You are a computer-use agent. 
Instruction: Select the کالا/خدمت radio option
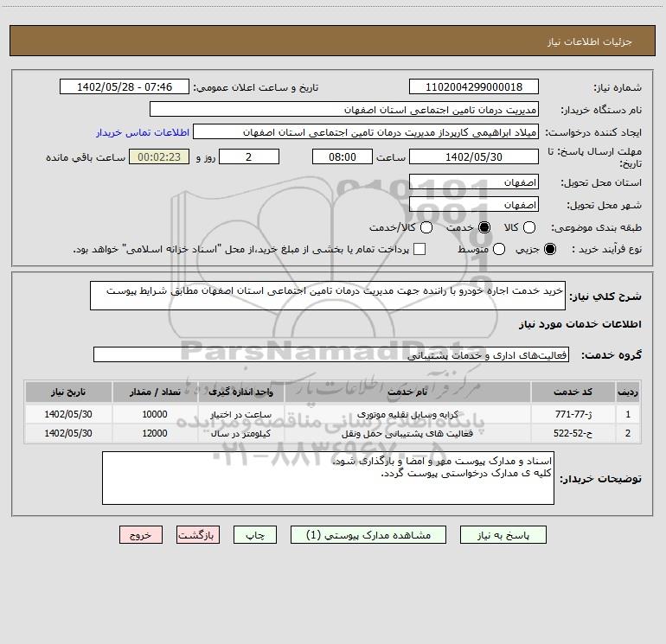coord(426,227)
